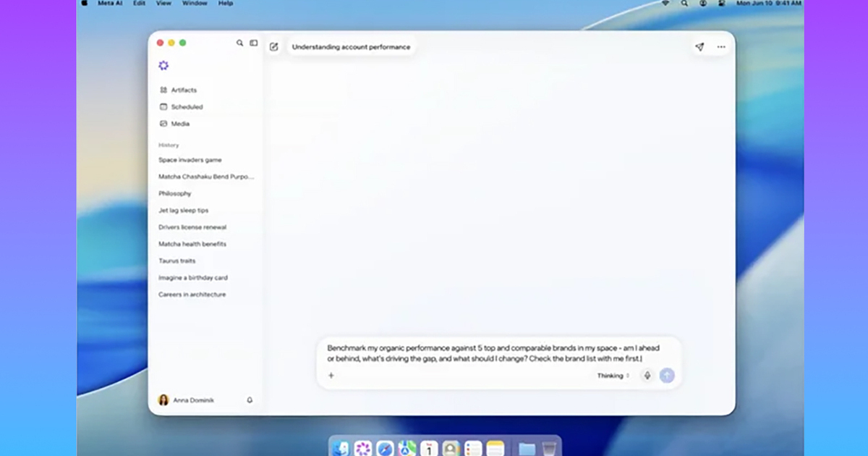Open Jet lag sleep tips chat
Screen dimensions: 868x456
tap(184, 211)
